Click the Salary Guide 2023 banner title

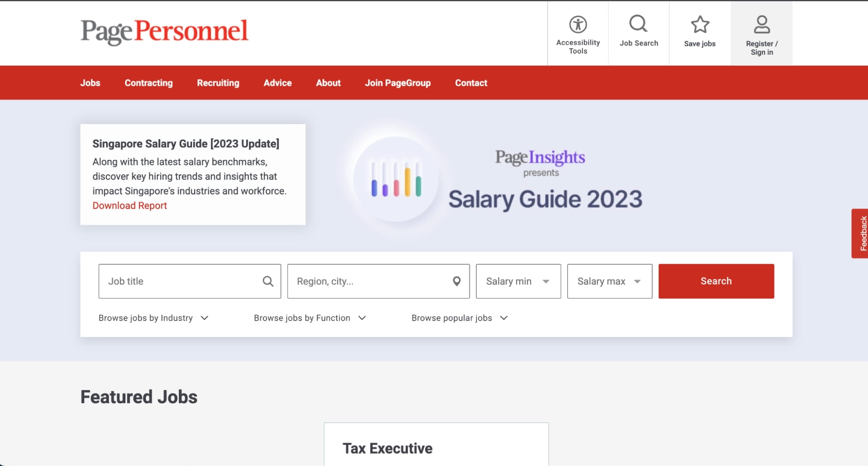pyautogui.click(x=545, y=199)
